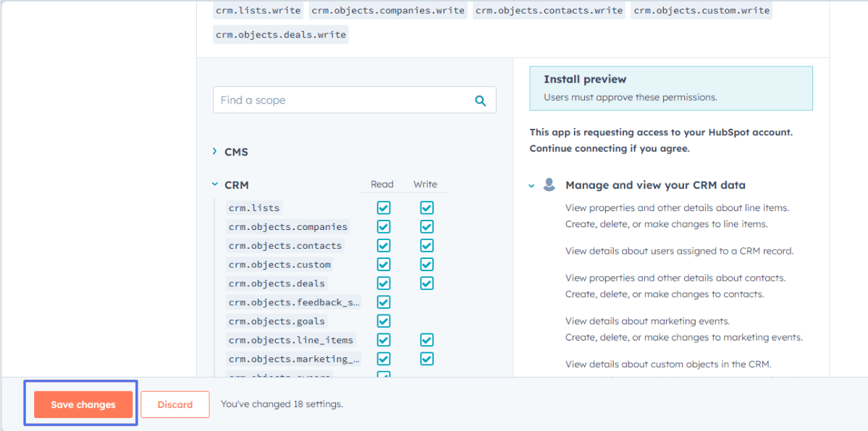Uncheck Read permission for crm.lists
Viewport: 868px width, 431px height.
click(383, 208)
